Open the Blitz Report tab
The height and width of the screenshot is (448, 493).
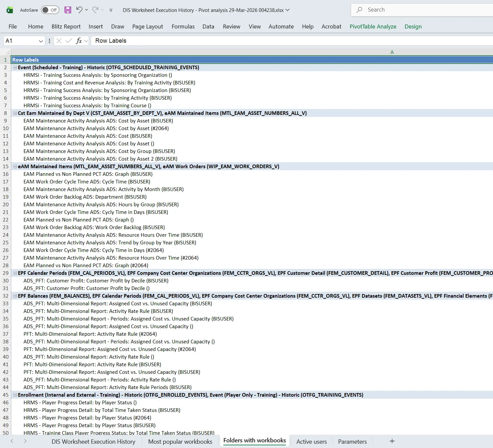click(66, 26)
